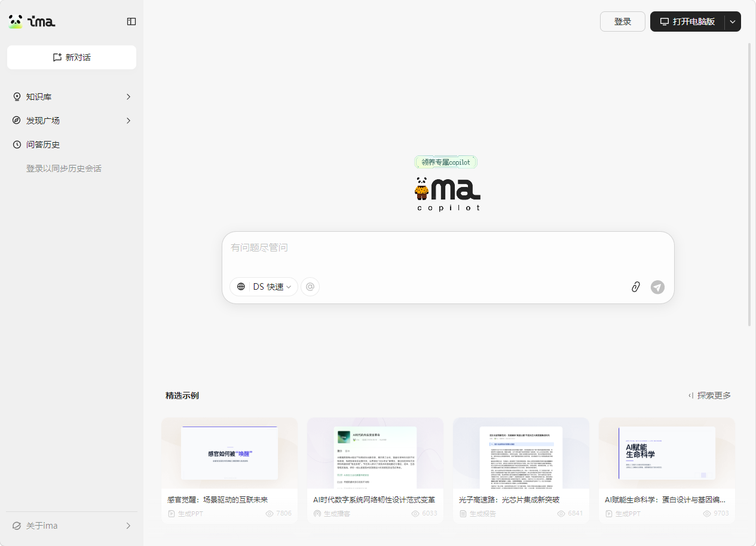
Task: Open the DS 快速 model dropdown
Action: (x=272, y=287)
